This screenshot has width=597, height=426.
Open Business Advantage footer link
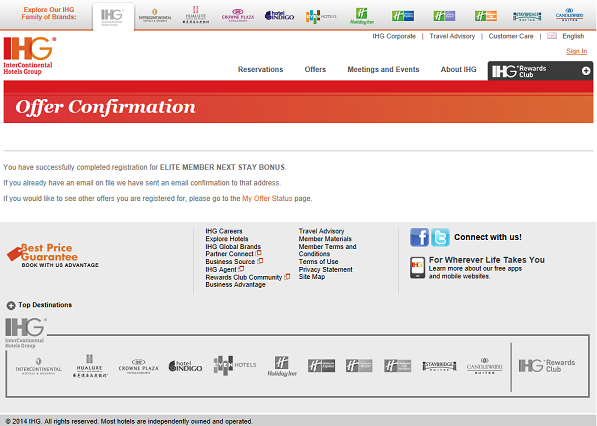point(236,284)
